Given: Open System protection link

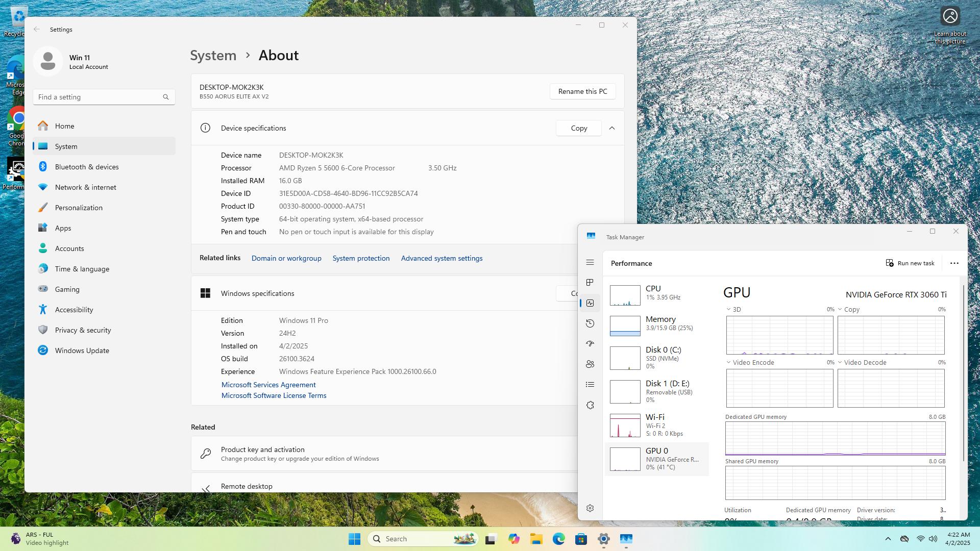Looking at the screenshot, I should (361, 258).
